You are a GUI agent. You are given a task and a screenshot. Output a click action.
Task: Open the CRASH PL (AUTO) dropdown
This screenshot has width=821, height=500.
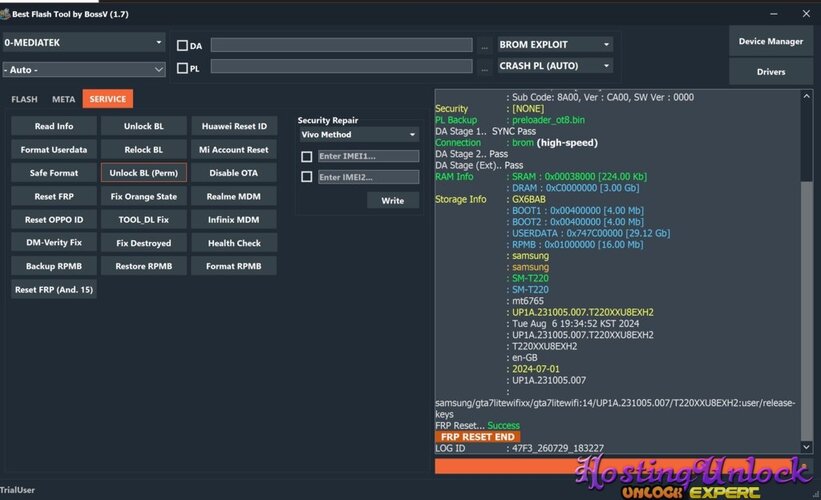click(554, 66)
